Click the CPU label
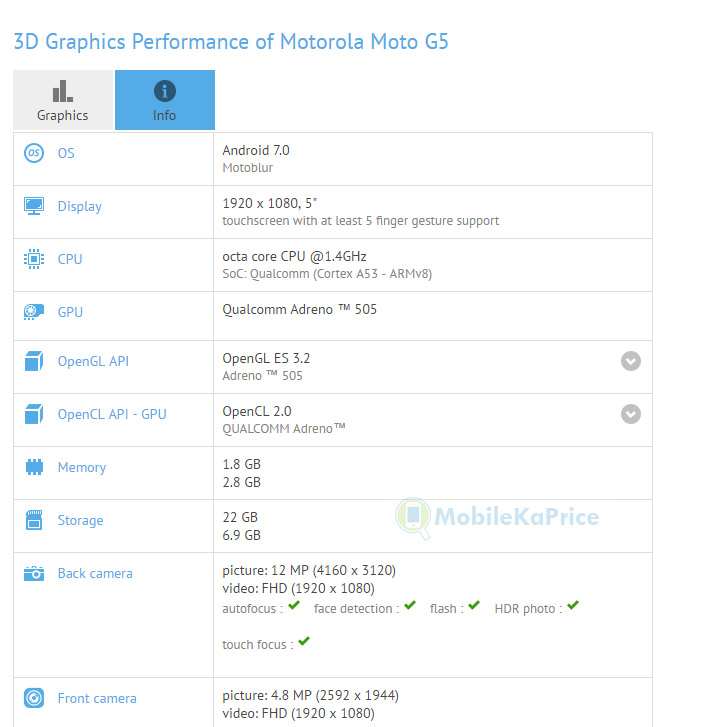 (70, 259)
